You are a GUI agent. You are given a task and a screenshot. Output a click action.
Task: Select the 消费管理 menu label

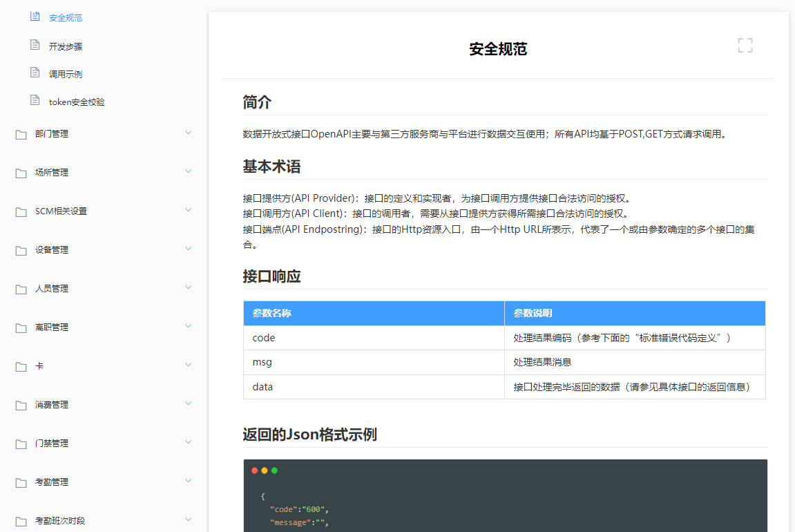52,405
